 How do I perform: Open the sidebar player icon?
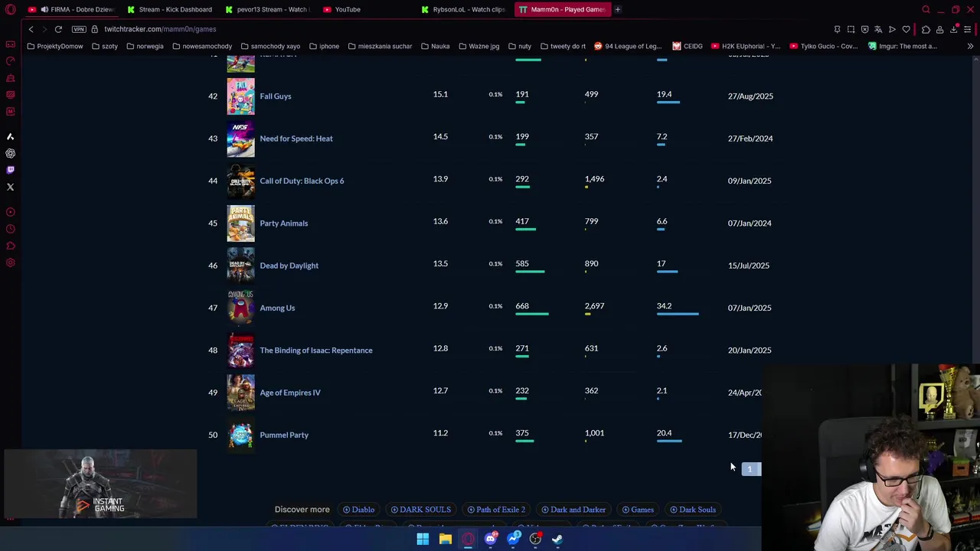[10, 212]
